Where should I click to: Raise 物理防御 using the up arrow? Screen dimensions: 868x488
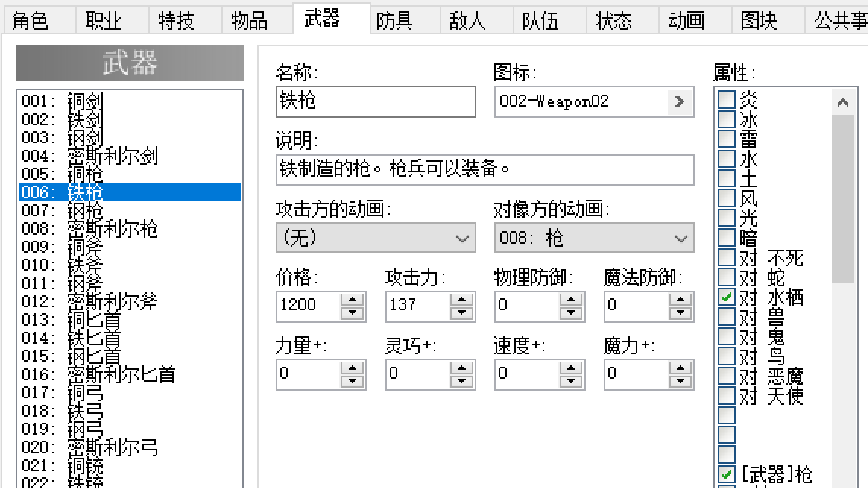coord(571,299)
